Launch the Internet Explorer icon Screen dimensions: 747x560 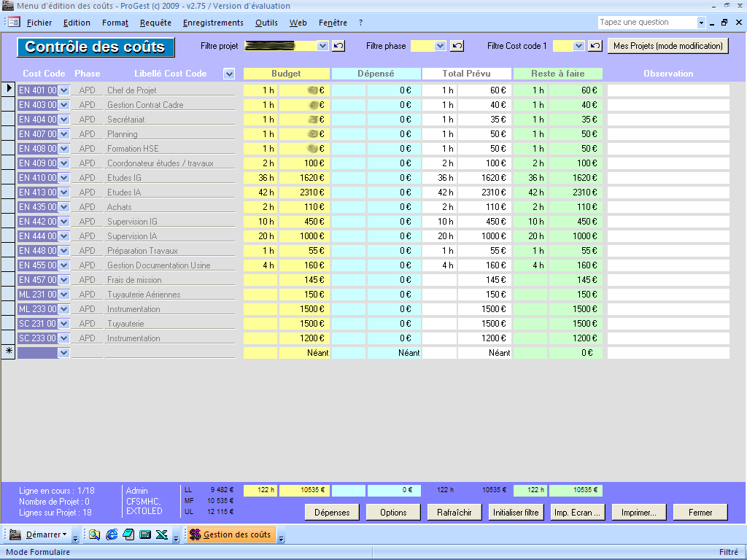tap(112, 534)
